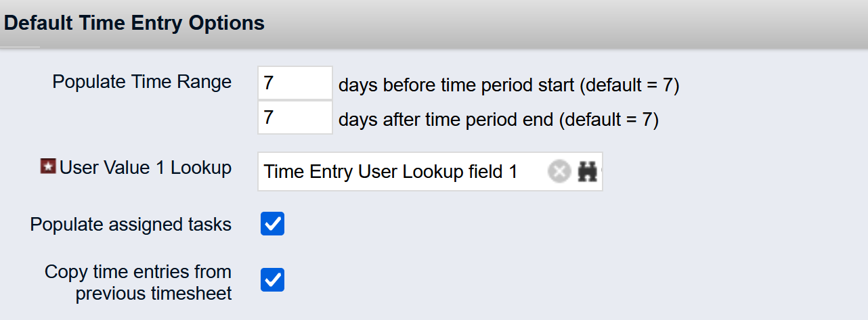The height and width of the screenshot is (320, 868).
Task: Click the words "previous timesheet" in the checkbox label
Action: pos(154,294)
